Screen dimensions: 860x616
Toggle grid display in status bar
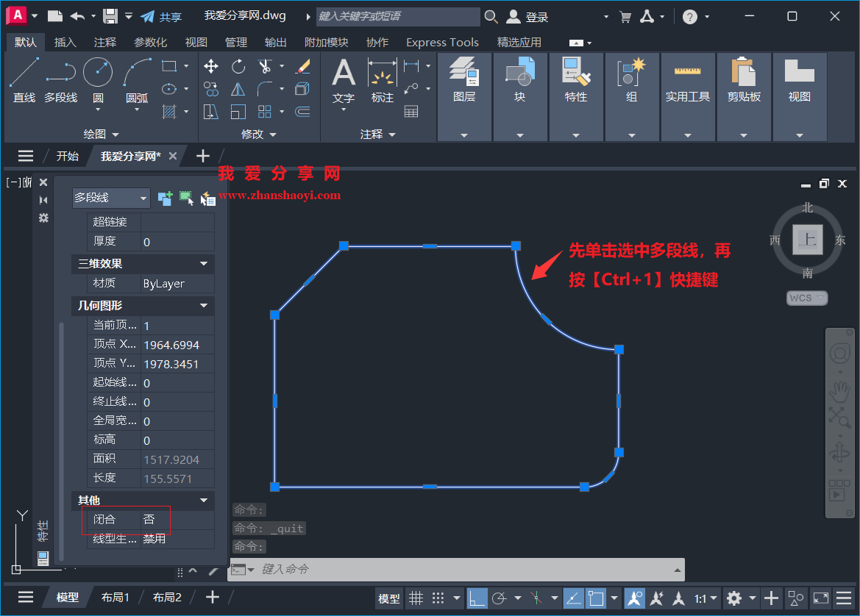click(x=416, y=598)
